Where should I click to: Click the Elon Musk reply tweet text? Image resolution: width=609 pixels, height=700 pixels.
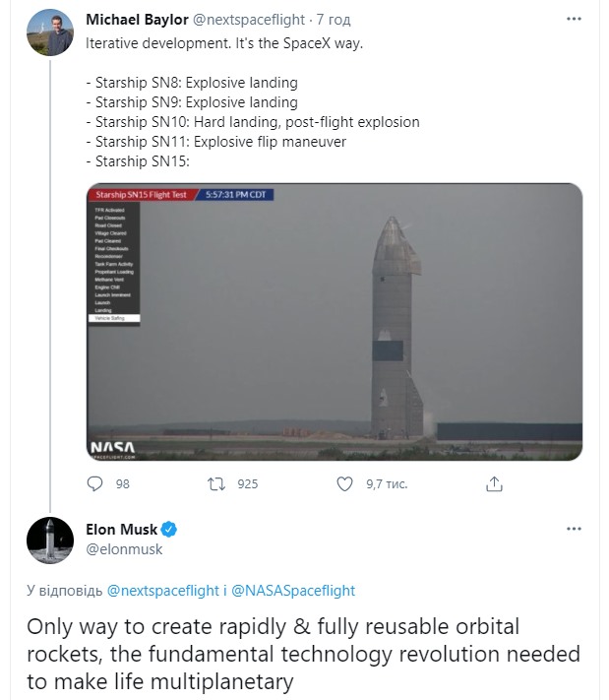(303, 654)
